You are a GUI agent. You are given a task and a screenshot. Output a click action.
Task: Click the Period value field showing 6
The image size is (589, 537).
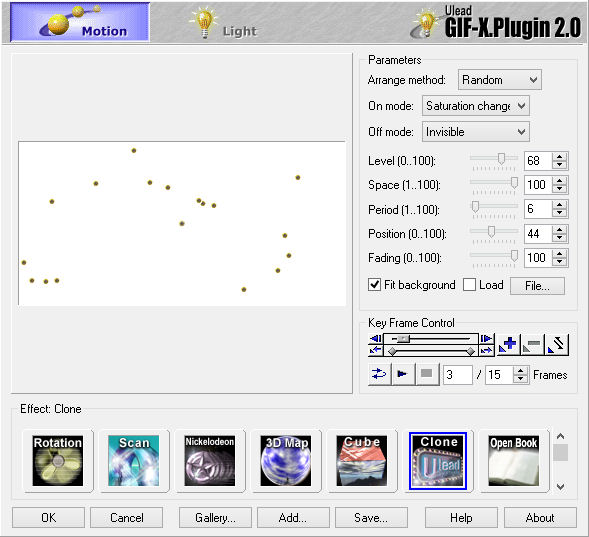point(538,209)
